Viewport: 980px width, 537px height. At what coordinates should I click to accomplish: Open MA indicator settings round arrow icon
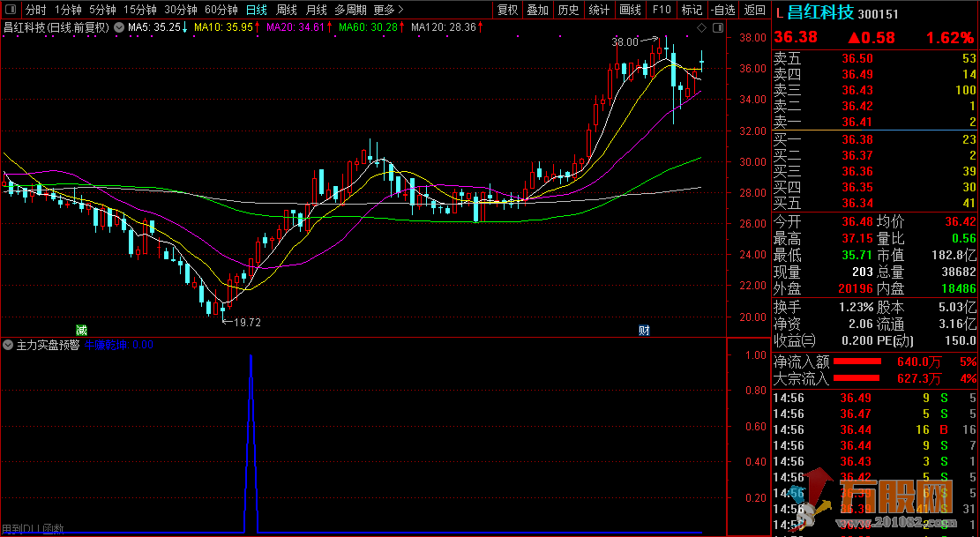(119, 27)
